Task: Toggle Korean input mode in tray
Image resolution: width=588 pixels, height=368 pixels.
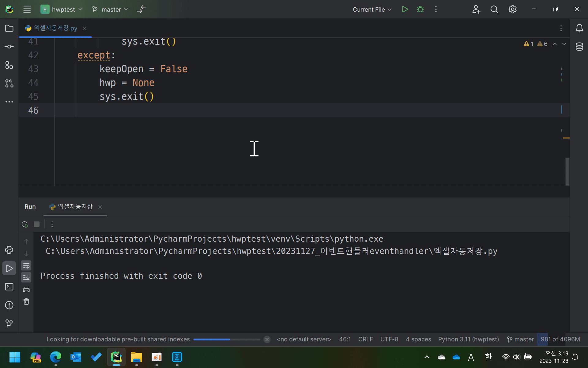Action: 488,357
